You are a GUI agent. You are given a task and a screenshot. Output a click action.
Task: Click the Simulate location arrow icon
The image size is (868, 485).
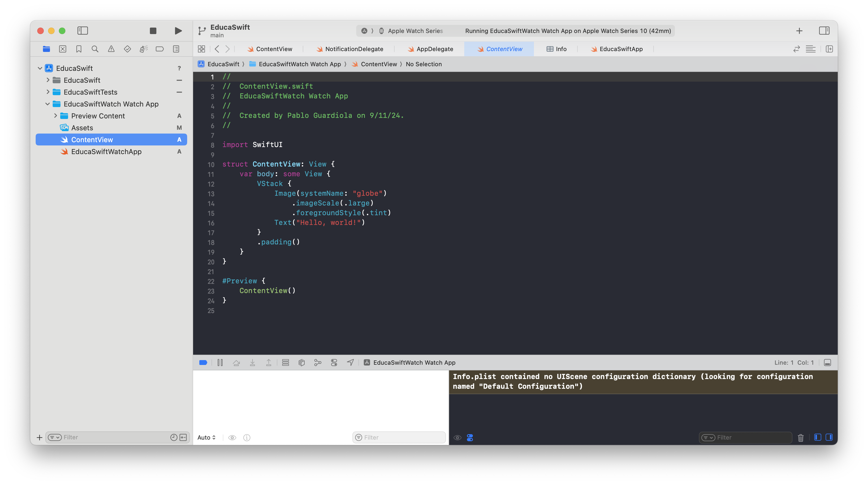click(351, 363)
